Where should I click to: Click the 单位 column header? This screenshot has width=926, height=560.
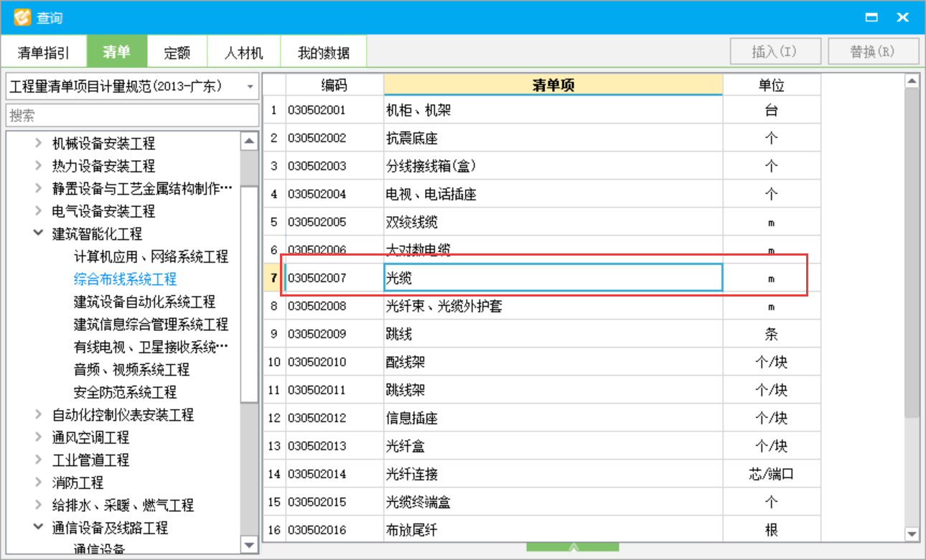coord(772,85)
